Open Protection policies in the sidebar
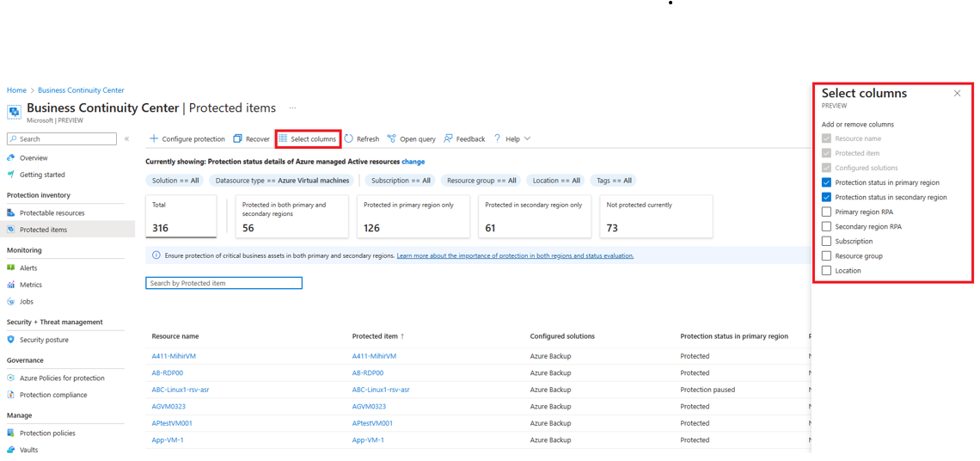980x461 pixels. point(47,433)
